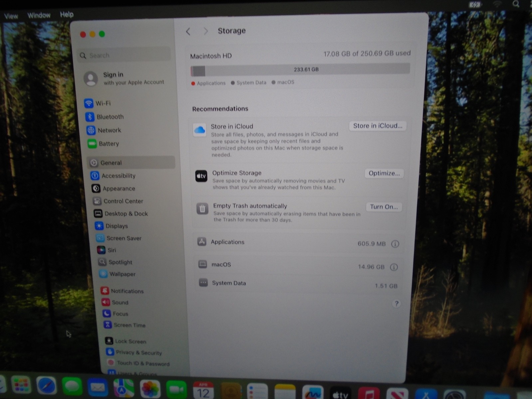The height and width of the screenshot is (399, 532).
Task: Open Photos from the Dock
Action: point(150,389)
